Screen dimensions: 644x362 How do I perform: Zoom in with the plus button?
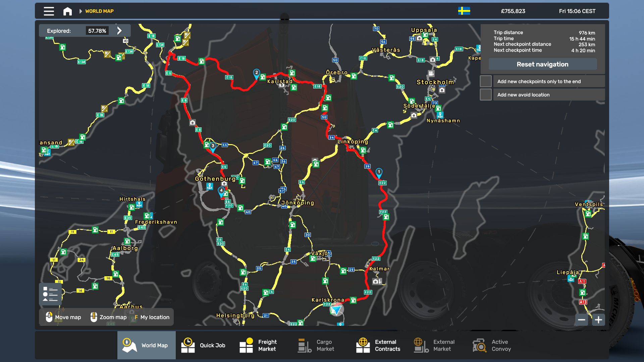[x=598, y=320]
